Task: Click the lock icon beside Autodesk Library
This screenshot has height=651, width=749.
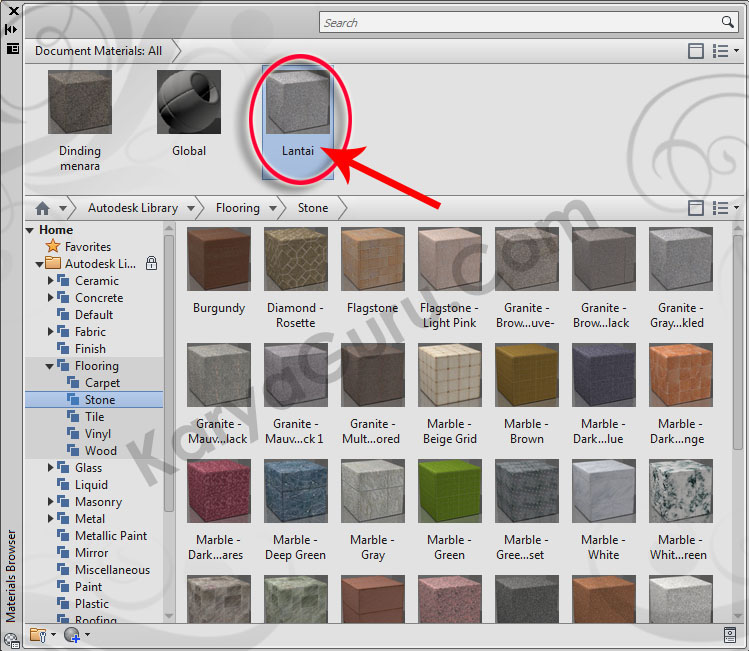Action: click(151, 264)
